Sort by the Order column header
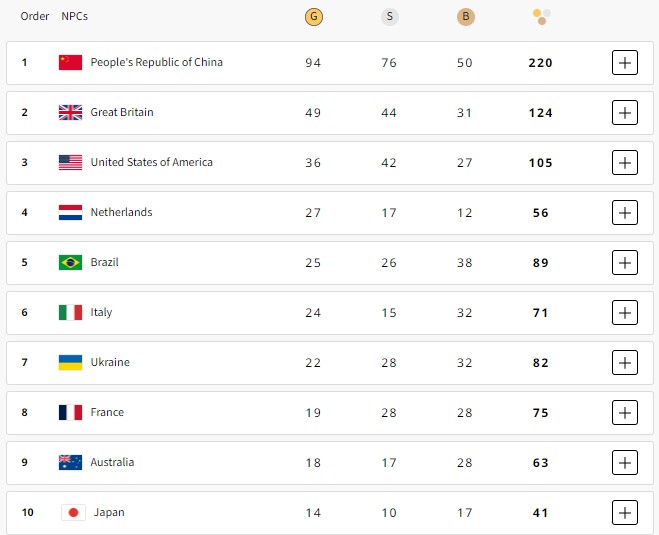The width and height of the screenshot is (659, 535). [35, 16]
